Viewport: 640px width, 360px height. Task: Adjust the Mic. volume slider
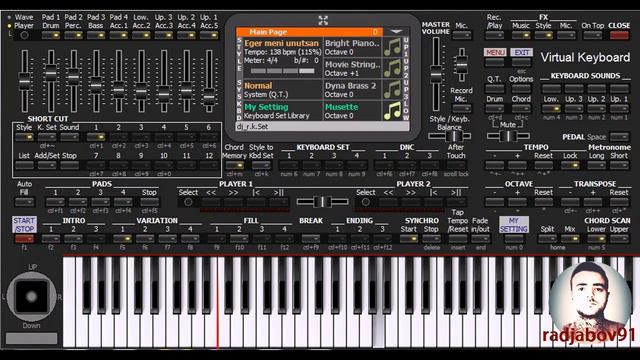coord(462,64)
